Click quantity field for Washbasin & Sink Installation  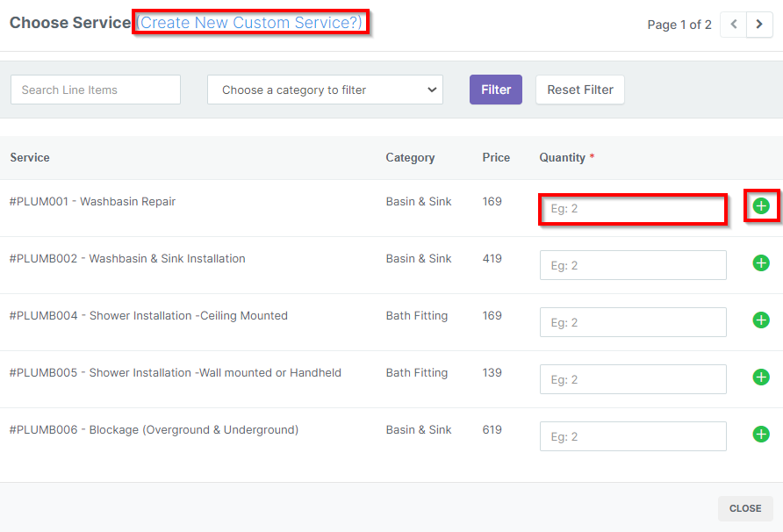633,265
